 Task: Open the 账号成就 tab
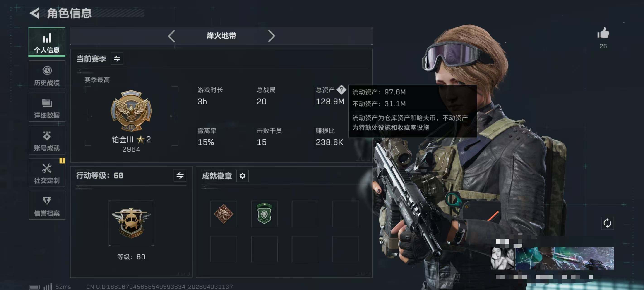(47, 140)
